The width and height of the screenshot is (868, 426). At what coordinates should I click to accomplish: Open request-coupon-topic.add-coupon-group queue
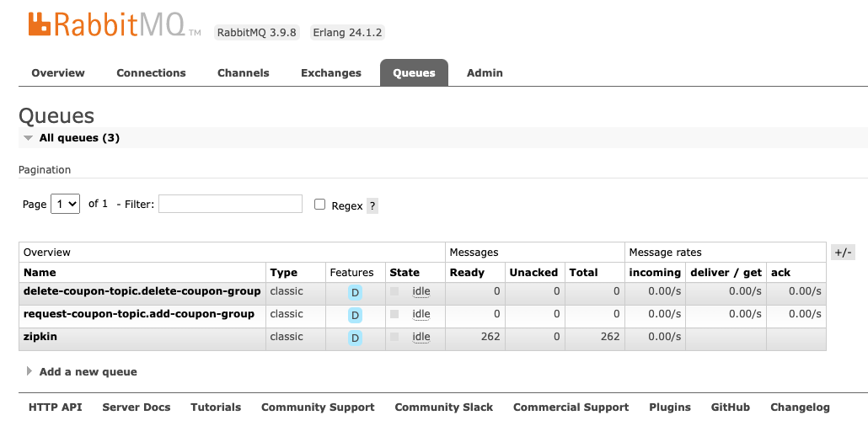point(138,314)
